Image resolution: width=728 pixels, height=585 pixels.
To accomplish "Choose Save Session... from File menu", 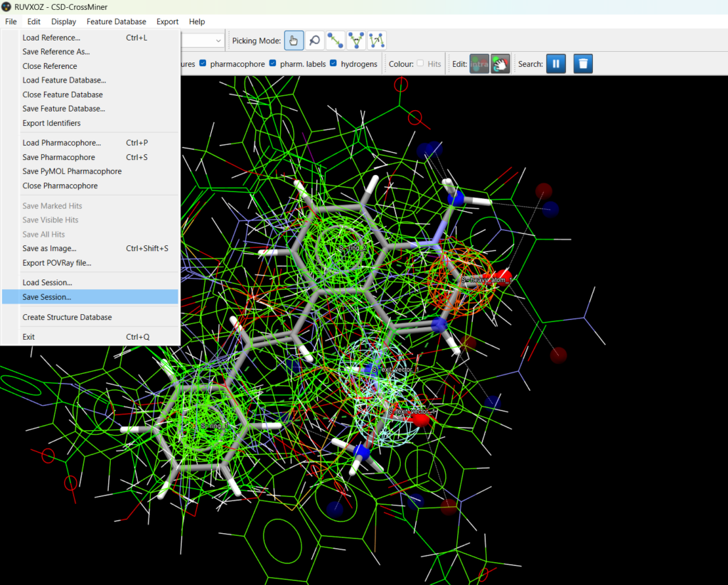I will [x=47, y=297].
